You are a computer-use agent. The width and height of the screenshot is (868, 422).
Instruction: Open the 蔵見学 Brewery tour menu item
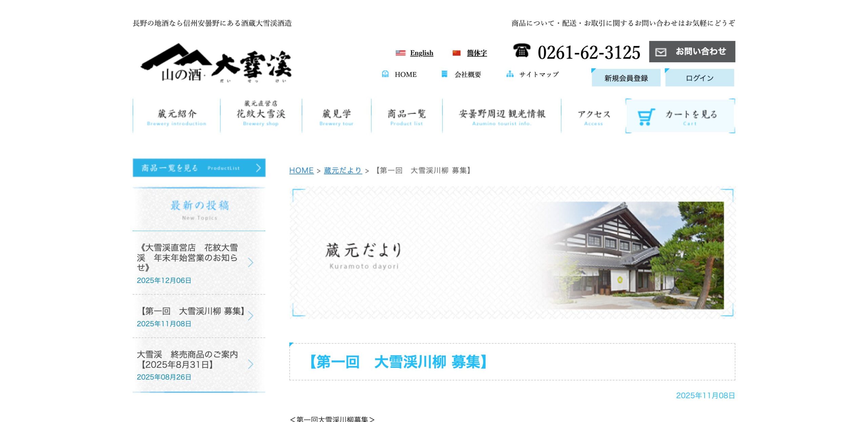click(x=336, y=116)
